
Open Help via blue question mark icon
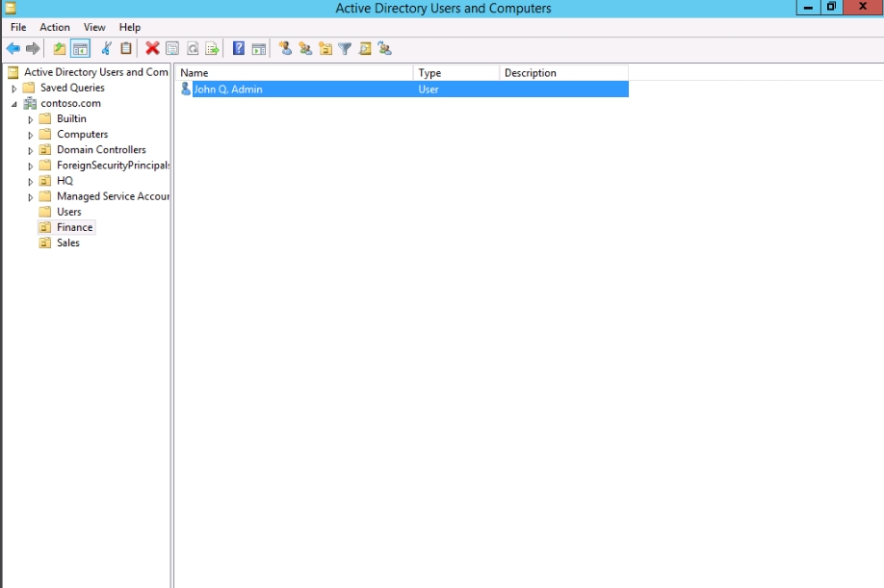pos(239,49)
